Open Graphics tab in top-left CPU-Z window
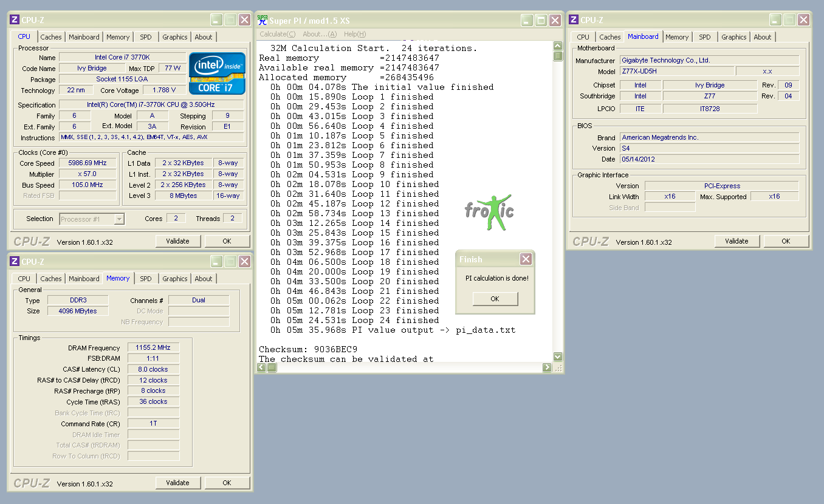 [175, 37]
